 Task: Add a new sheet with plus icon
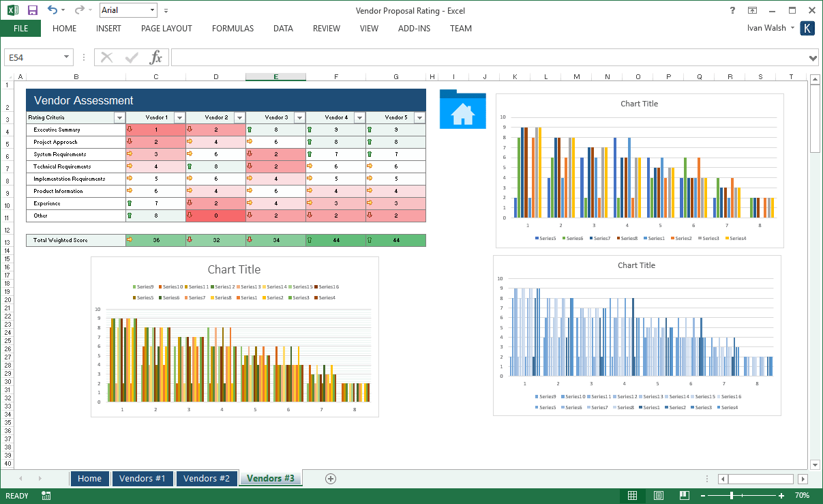(x=331, y=479)
